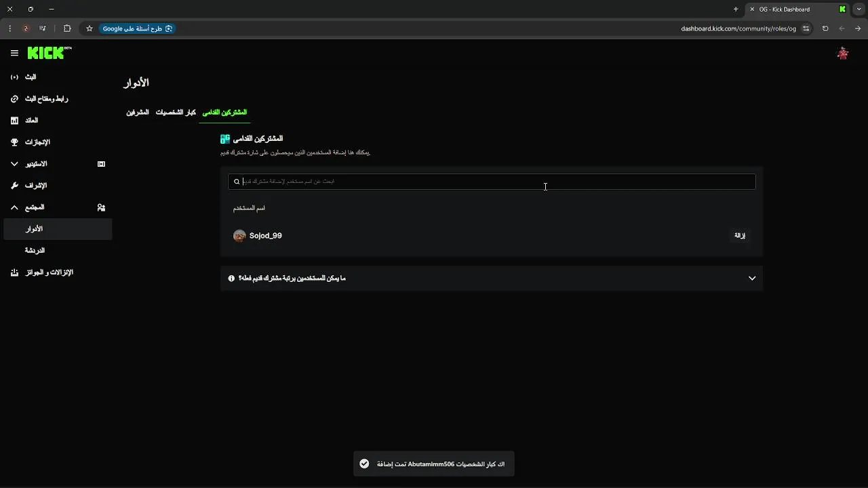Image resolution: width=868 pixels, height=488 pixels.
Task: Focus the username search field
Action: click(492, 182)
